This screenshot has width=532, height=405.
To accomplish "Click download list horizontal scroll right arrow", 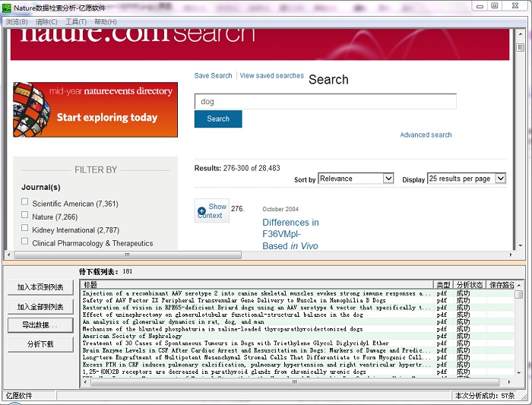I will pos(508,382).
